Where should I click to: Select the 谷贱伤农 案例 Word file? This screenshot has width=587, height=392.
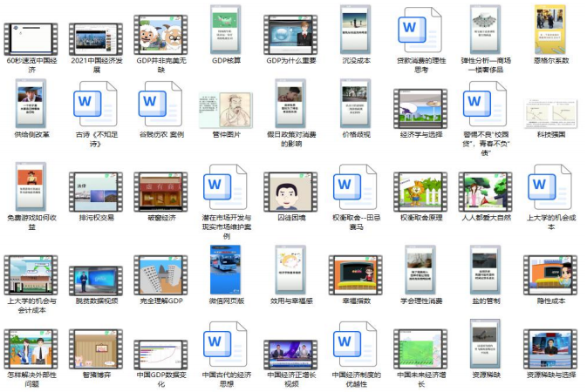tap(161, 105)
